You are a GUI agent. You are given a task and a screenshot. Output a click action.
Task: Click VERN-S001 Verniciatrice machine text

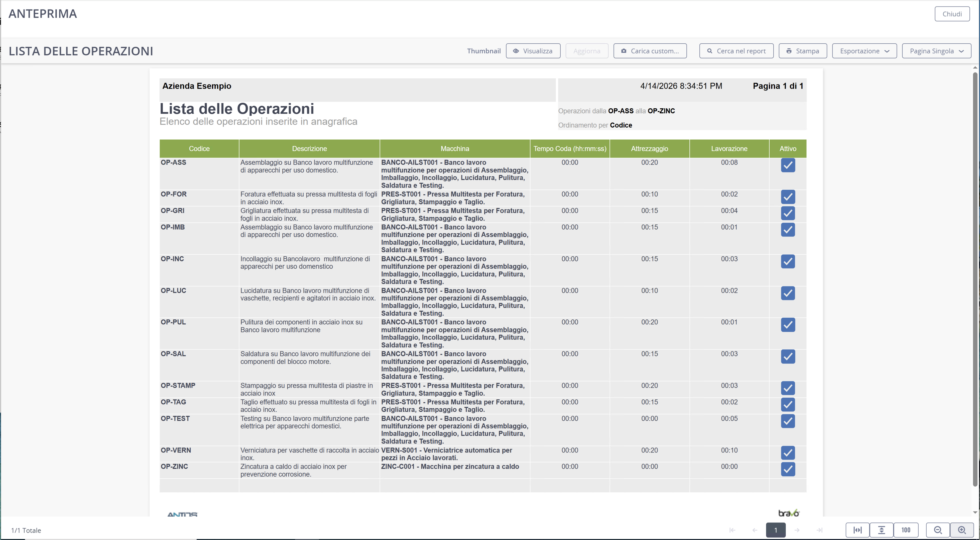tap(447, 454)
